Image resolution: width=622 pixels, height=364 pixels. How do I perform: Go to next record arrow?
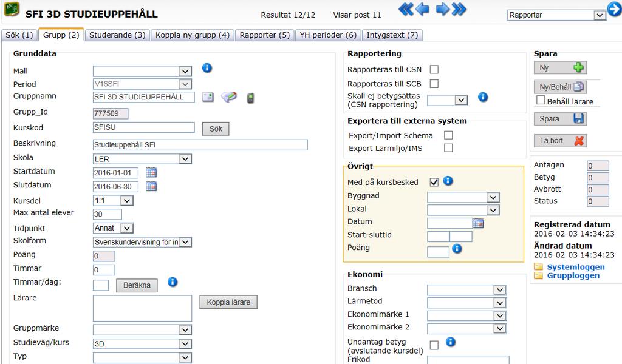442,8
